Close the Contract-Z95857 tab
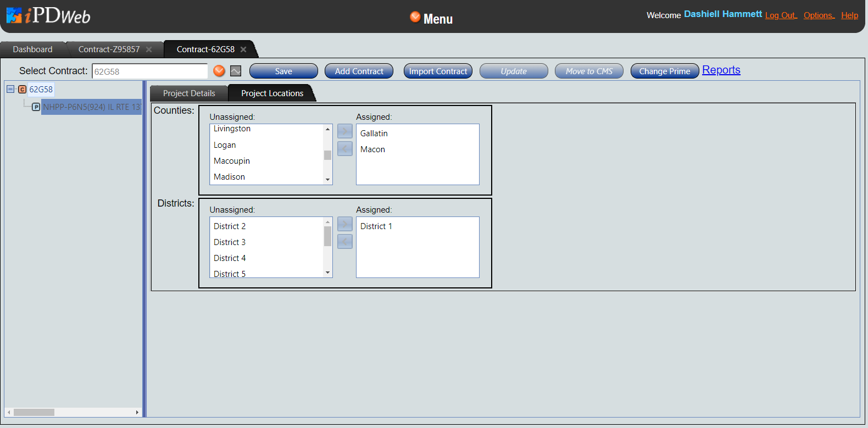Image resolution: width=868 pixels, height=428 pixels. click(149, 49)
